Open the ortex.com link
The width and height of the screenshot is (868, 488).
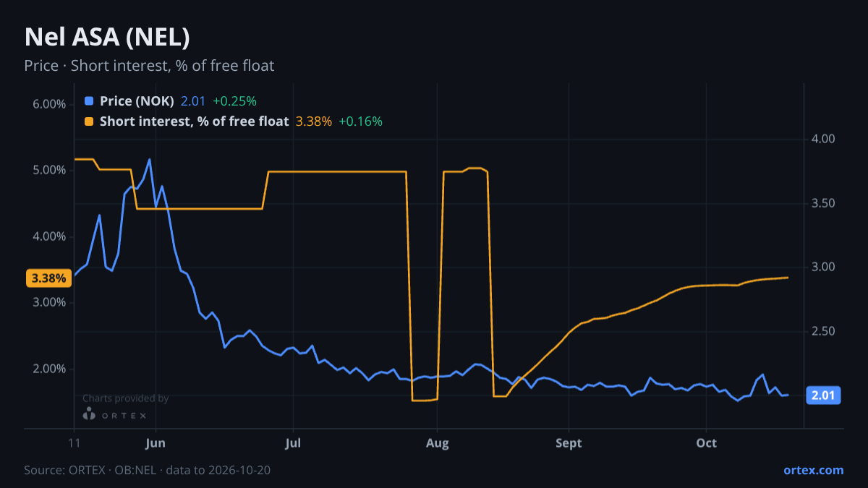point(813,470)
